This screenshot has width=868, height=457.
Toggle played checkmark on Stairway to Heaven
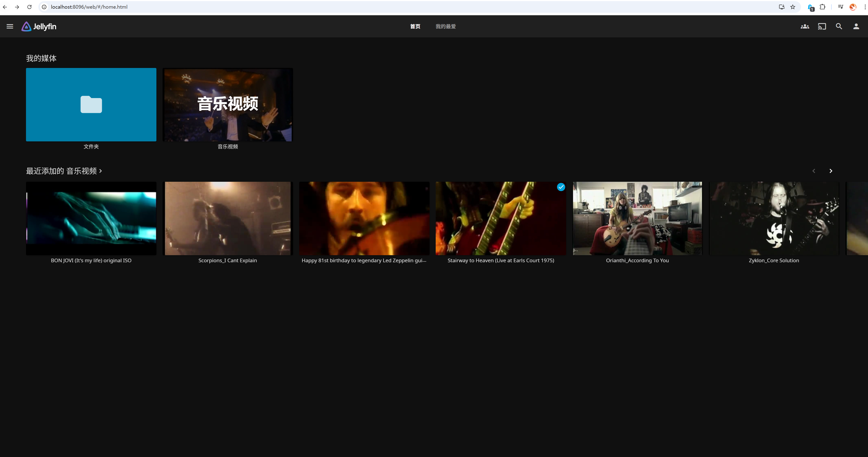click(x=561, y=187)
